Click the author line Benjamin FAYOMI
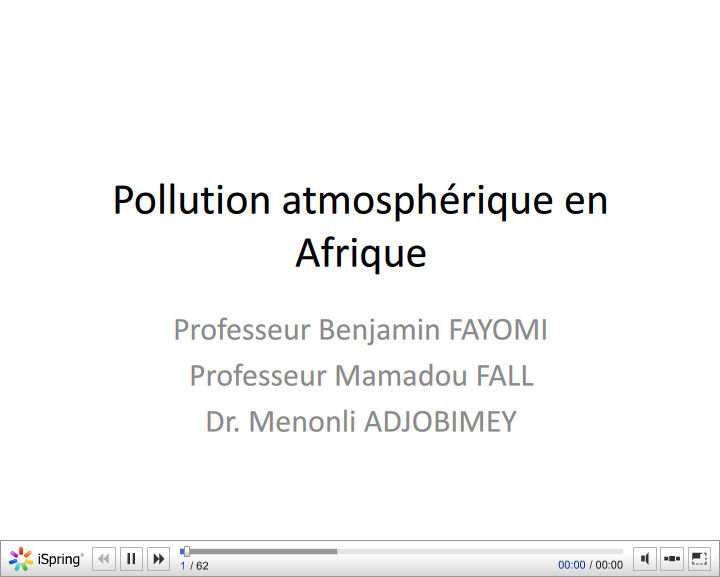 pyautogui.click(x=360, y=329)
